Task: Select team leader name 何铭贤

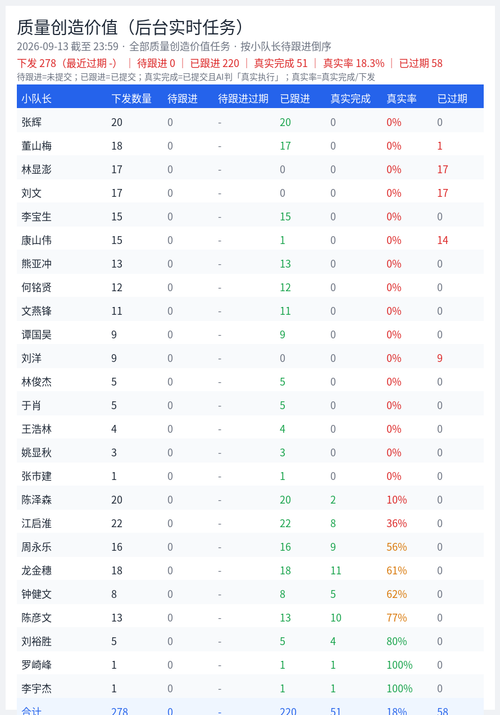Action: [36, 288]
